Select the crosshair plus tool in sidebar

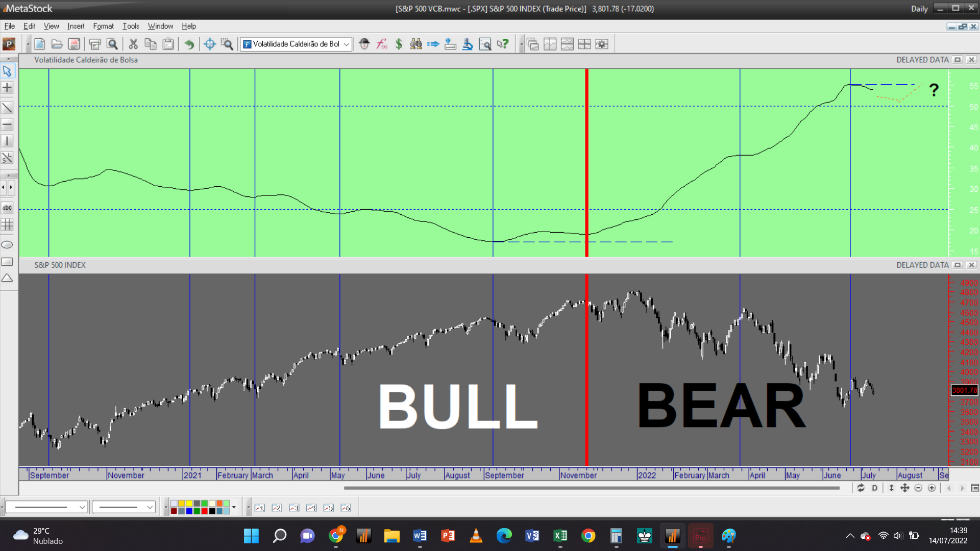[x=7, y=88]
